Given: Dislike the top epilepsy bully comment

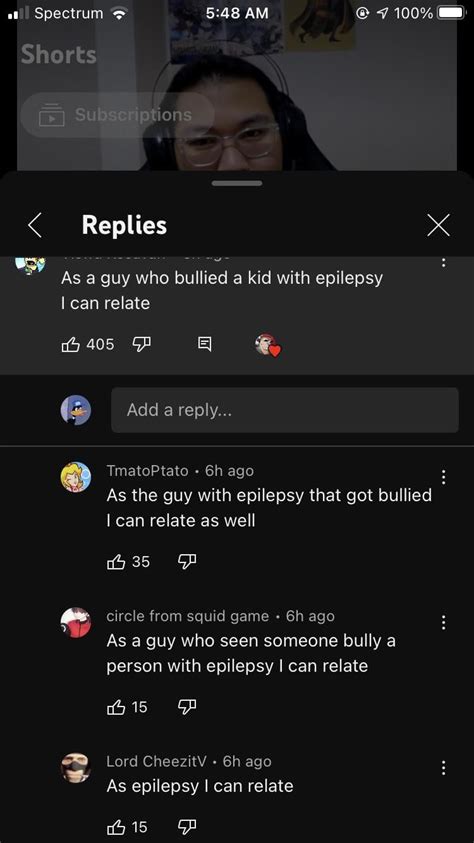Looking at the screenshot, I should click(142, 344).
